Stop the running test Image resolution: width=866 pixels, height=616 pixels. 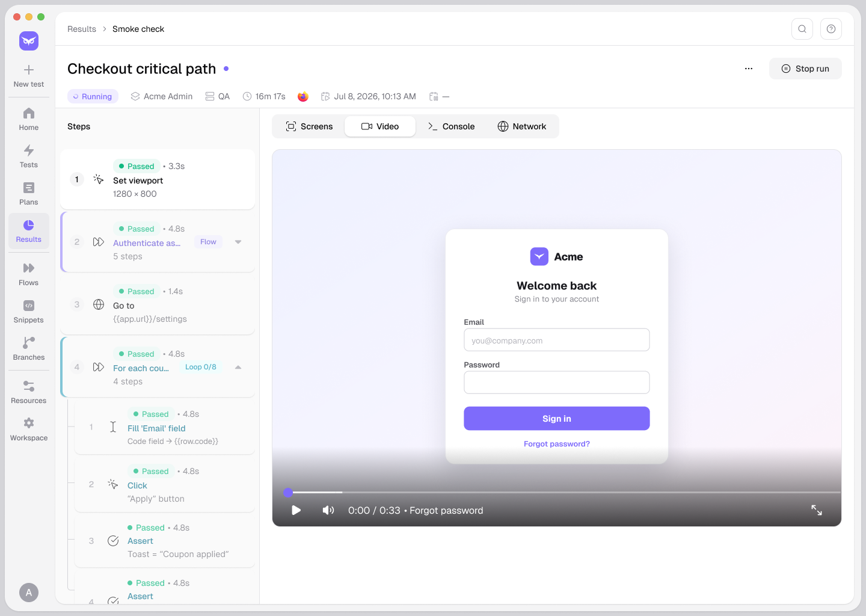(x=805, y=69)
